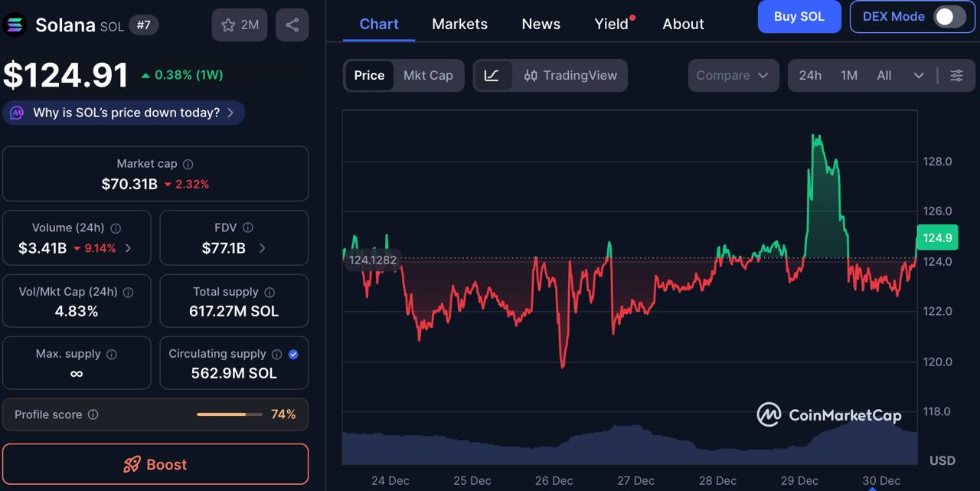The image size is (980, 491).
Task: Click the verified badge on Circulating supply
Action: (x=292, y=354)
